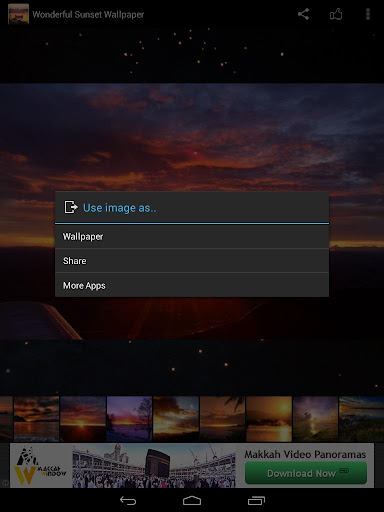The width and height of the screenshot is (384, 512).
Task: Open the recent apps navigation button
Action: coord(256,501)
